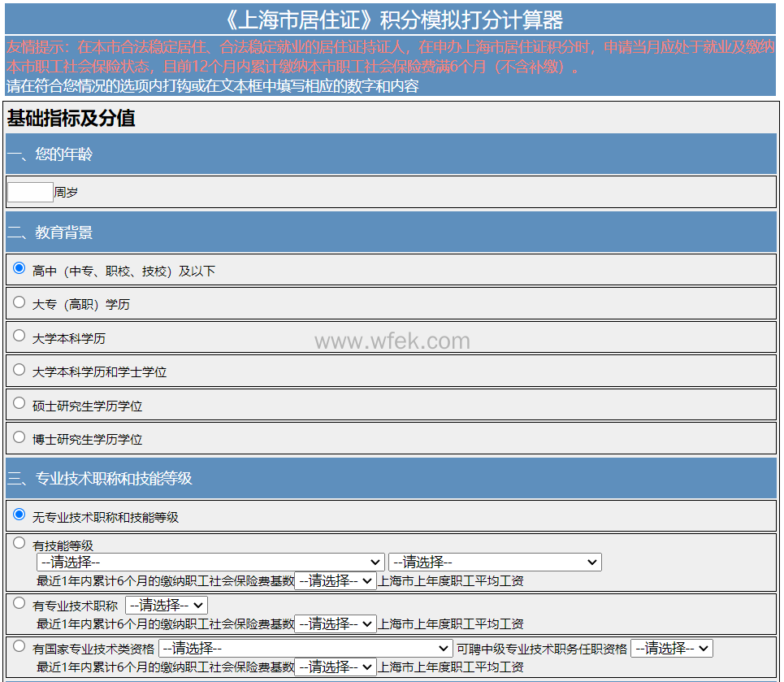
Task: Choose the 有技能等级 radio button
Action: coord(19,544)
